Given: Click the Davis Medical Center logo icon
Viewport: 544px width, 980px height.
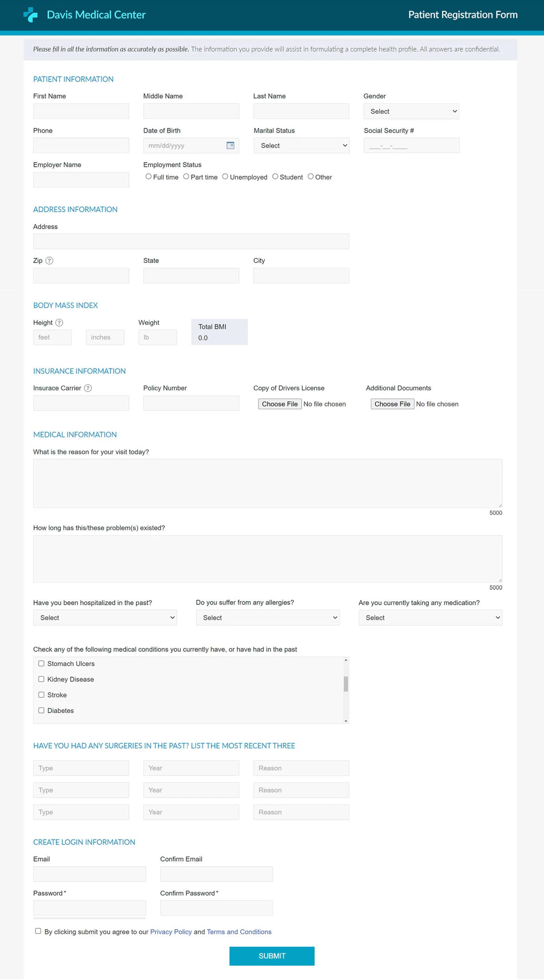Looking at the screenshot, I should [30, 15].
